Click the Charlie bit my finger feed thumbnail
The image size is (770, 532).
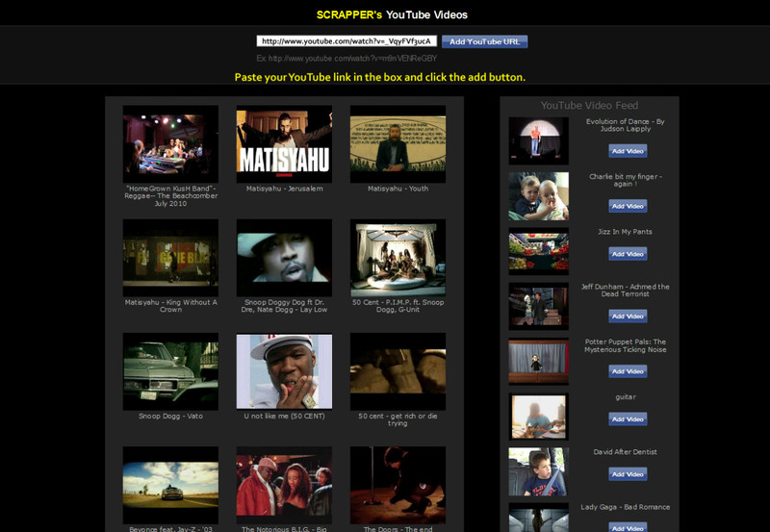pyautogui.click(x=539, y=196)
